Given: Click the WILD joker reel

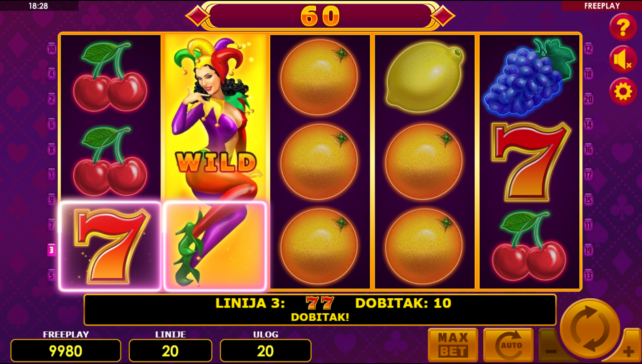Looking at the screenshot, I should tap(215, 162).
